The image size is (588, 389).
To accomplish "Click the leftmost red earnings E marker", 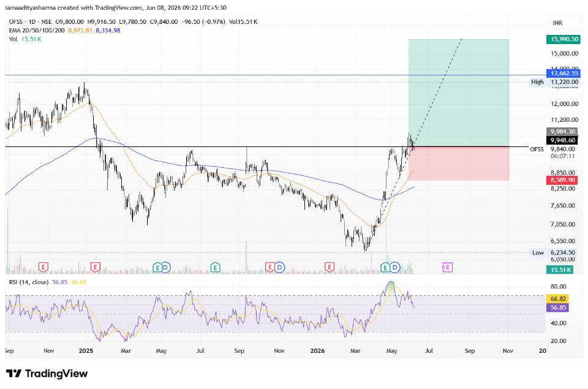I will (x=43, y=268).
